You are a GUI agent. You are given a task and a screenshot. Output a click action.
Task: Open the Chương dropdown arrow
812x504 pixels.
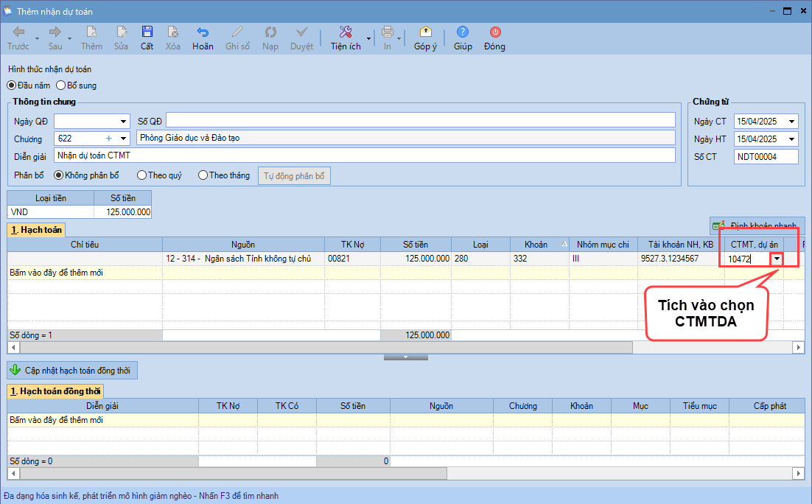123,139
